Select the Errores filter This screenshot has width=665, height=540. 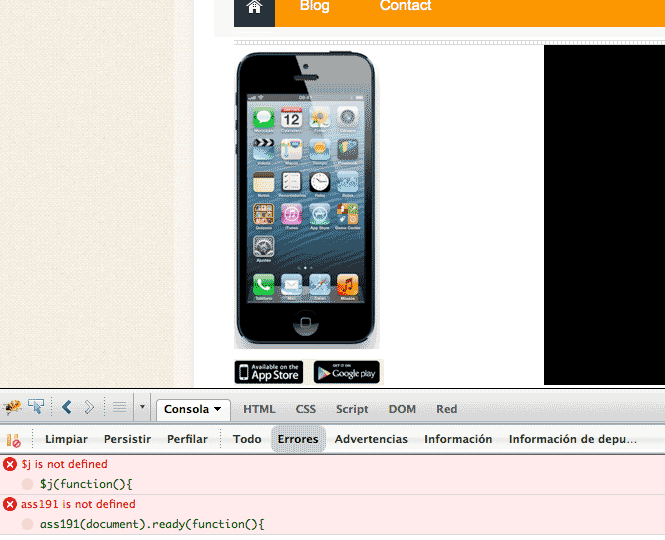coord(298,439)
